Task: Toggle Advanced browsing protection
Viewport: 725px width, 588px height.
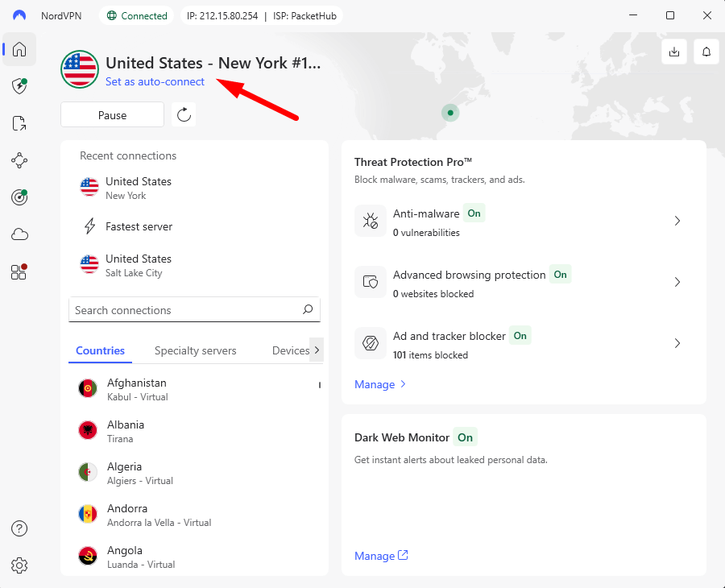Action: pos(560,275)
